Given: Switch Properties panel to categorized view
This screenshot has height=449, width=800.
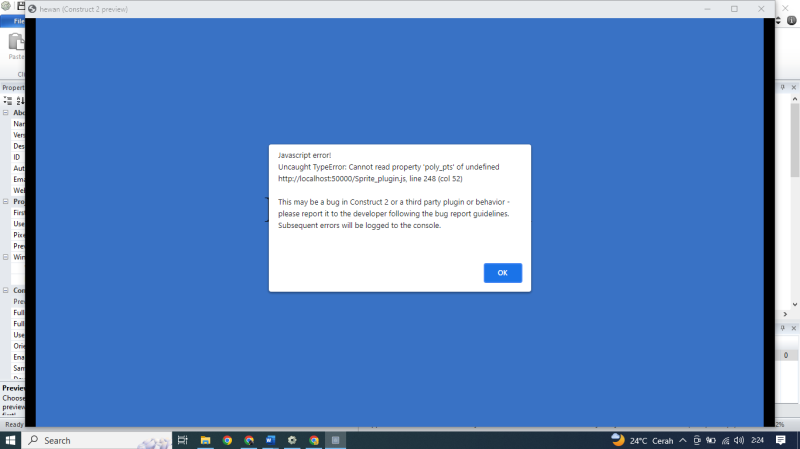Looking at the screenshot, I should [8, 101].
